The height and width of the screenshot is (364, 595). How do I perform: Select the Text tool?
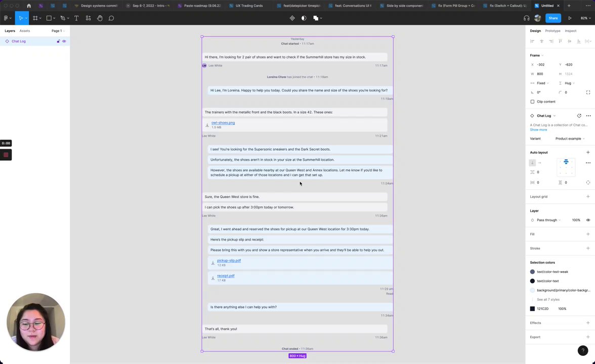tap(76, 18)
